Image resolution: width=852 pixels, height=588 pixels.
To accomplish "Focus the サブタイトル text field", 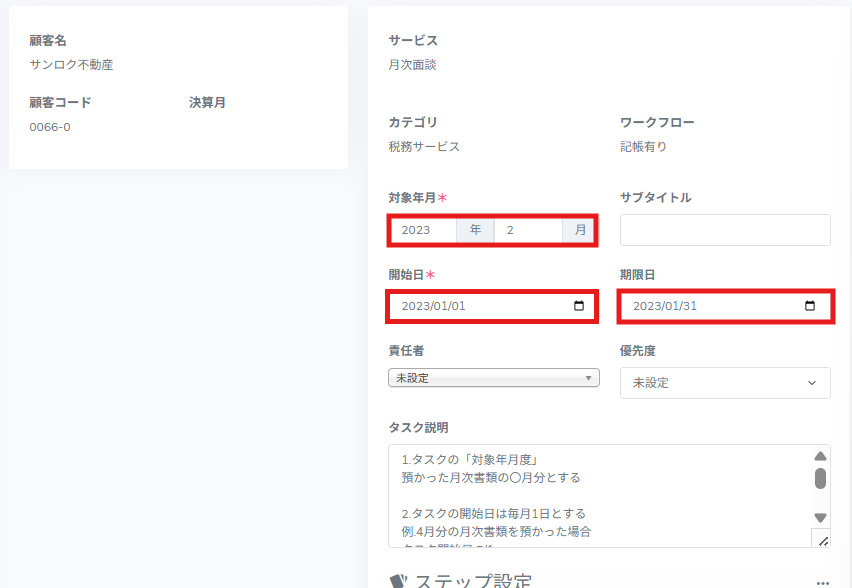I will pos(725,230).
